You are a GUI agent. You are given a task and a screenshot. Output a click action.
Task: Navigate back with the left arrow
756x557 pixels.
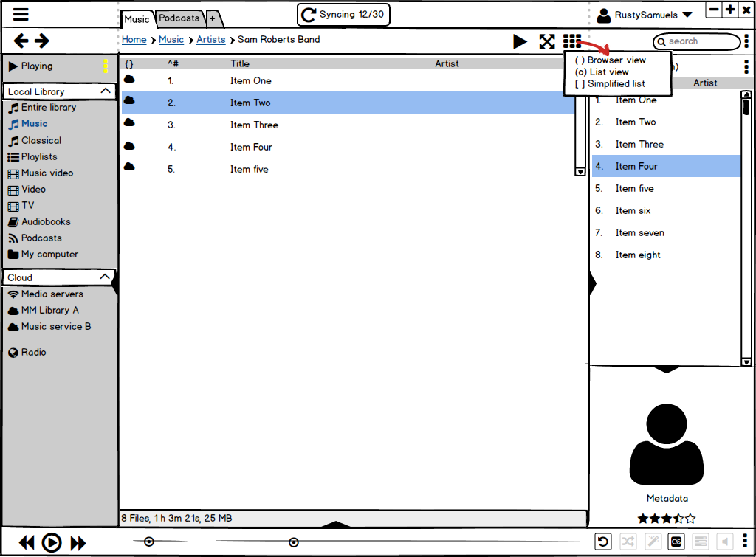(x=21, y=41)
